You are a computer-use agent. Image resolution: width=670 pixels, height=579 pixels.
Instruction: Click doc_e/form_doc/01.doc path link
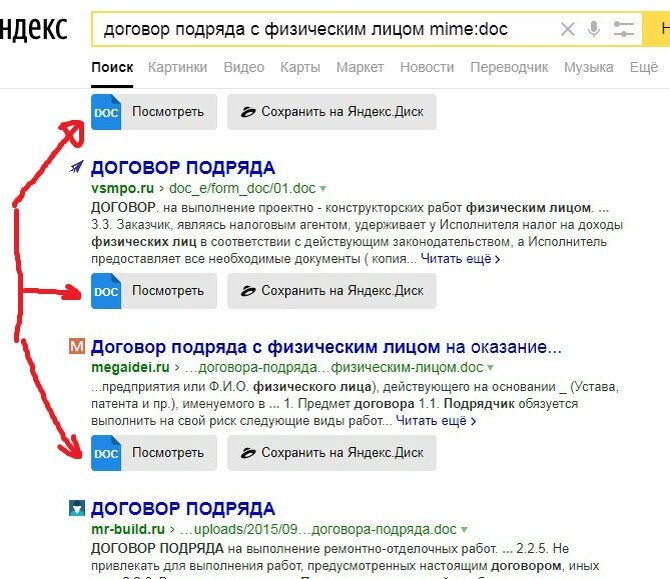click(x=242, y=188)
